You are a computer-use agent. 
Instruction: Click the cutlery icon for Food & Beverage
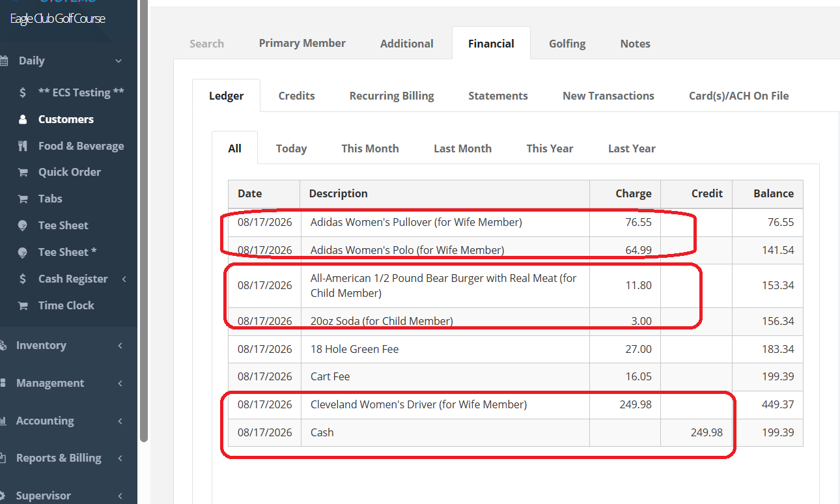pos(23,146)
